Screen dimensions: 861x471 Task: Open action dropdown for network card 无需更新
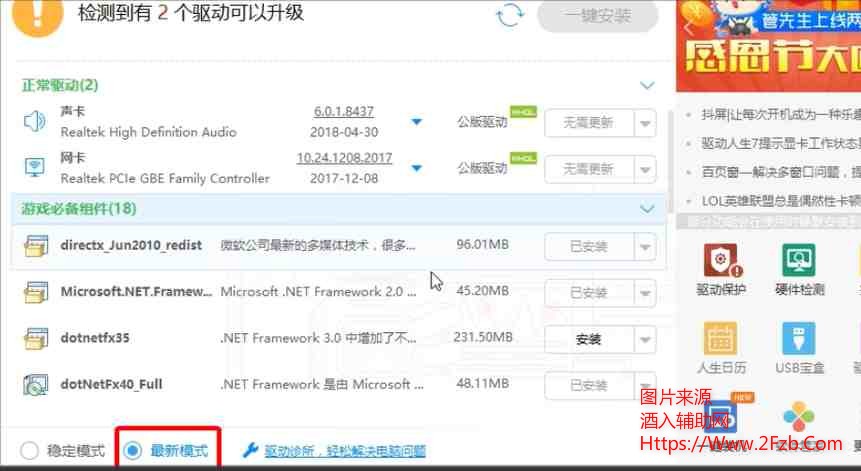pyautogui.click(x=645, y=169)
